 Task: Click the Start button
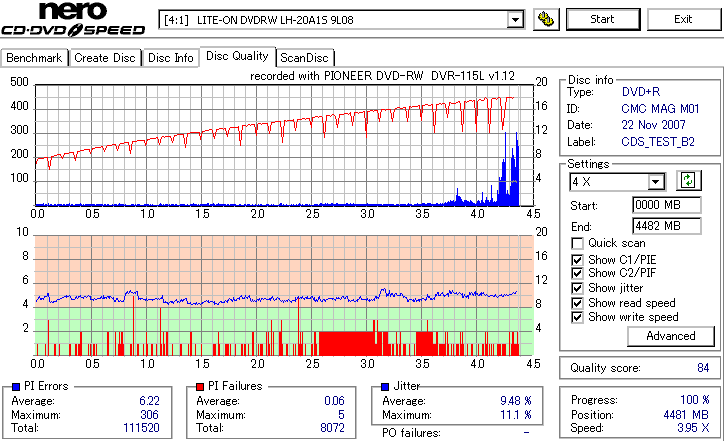(603, 19)
